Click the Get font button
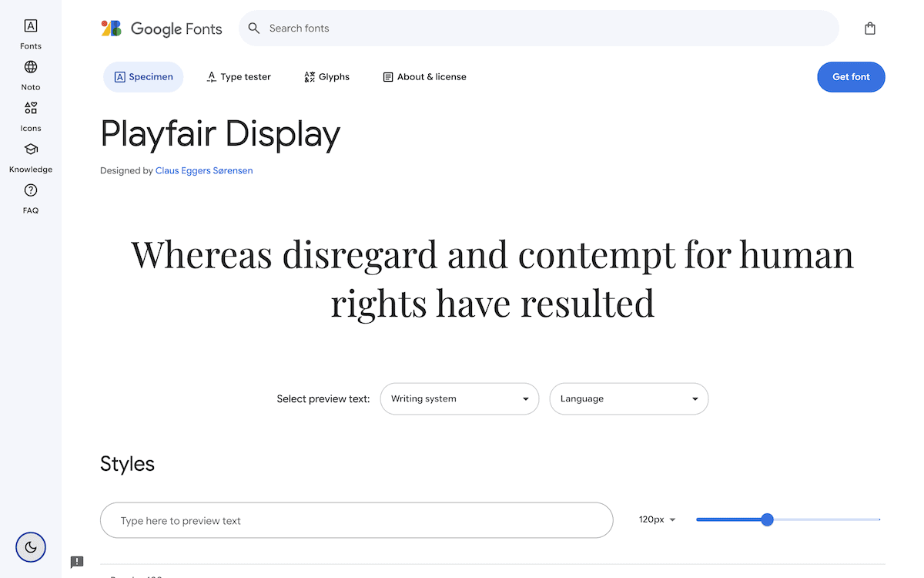The image size is (924, 578). point(851,76)
